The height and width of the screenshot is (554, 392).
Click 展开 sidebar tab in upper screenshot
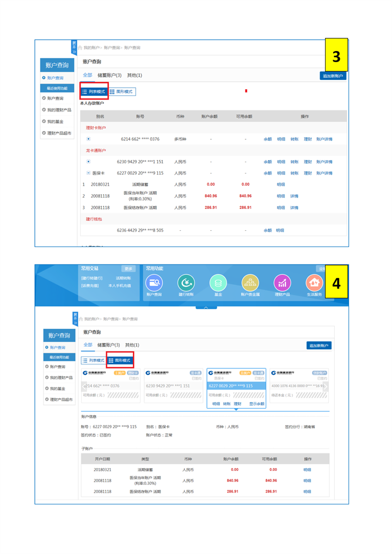(74, 47)
